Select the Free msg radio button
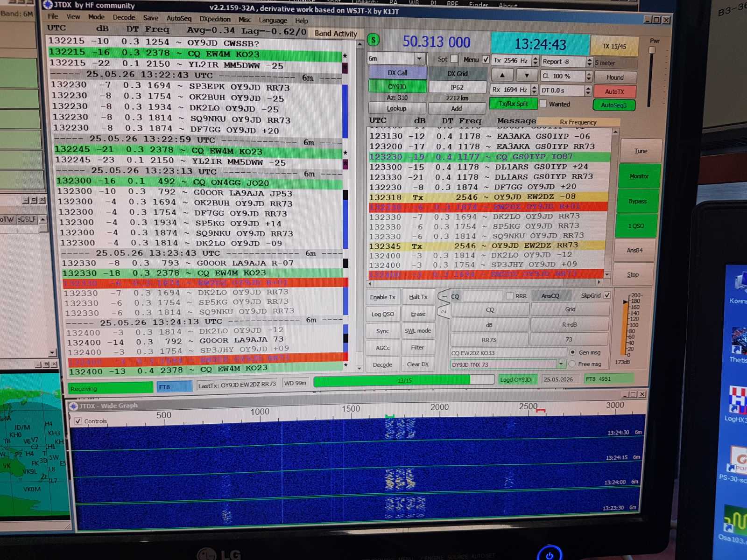This screenshot has height=560, width=747. 572,364
